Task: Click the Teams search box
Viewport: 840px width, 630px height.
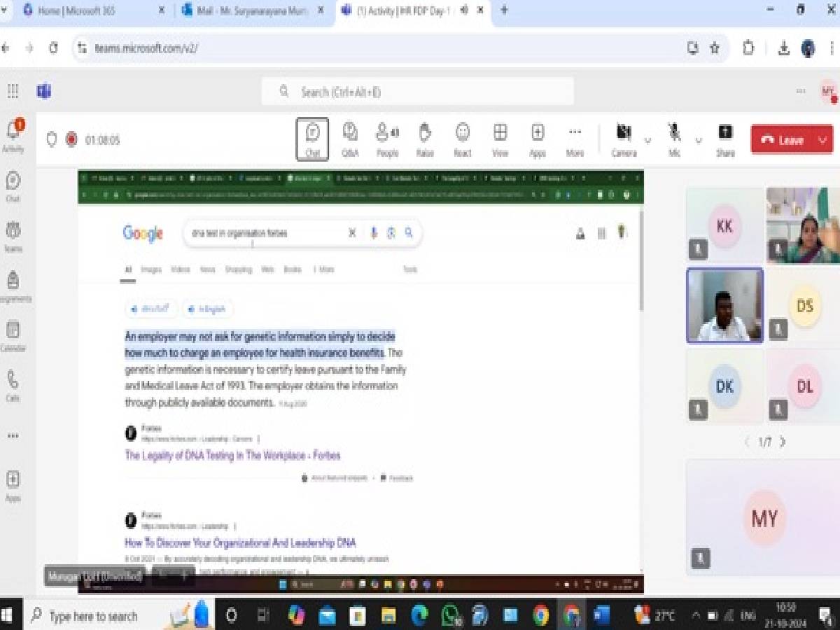Action: 418,92
